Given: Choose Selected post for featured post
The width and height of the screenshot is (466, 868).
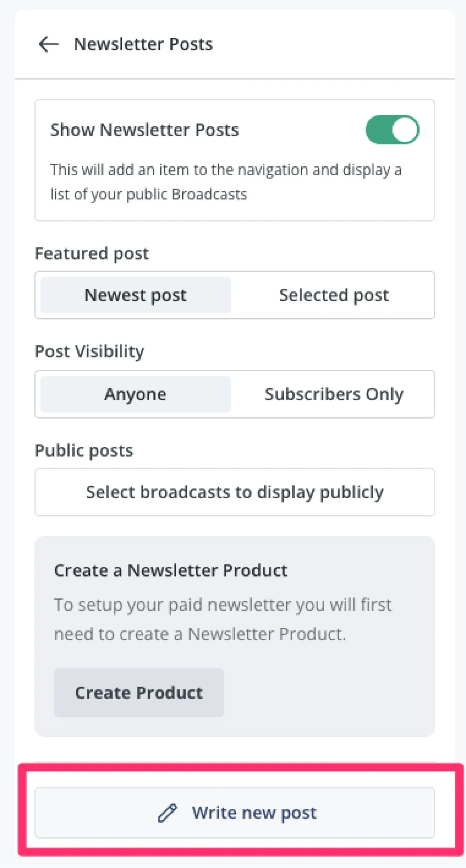Looking at the screenshot, I should [334, 295].
